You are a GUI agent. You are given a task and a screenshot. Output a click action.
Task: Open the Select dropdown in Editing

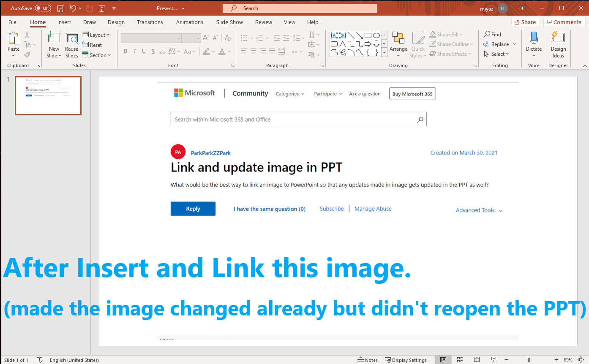coord(496,54)
